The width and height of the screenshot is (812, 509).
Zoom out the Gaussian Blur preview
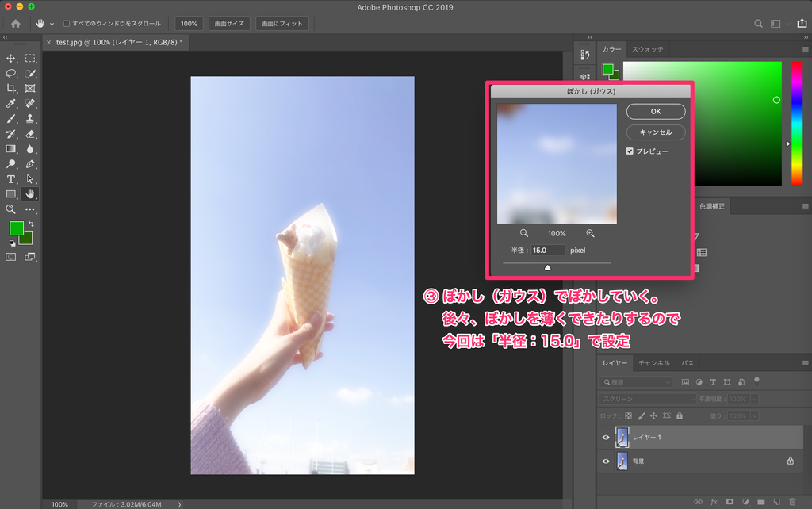click(x=524, y=233)
